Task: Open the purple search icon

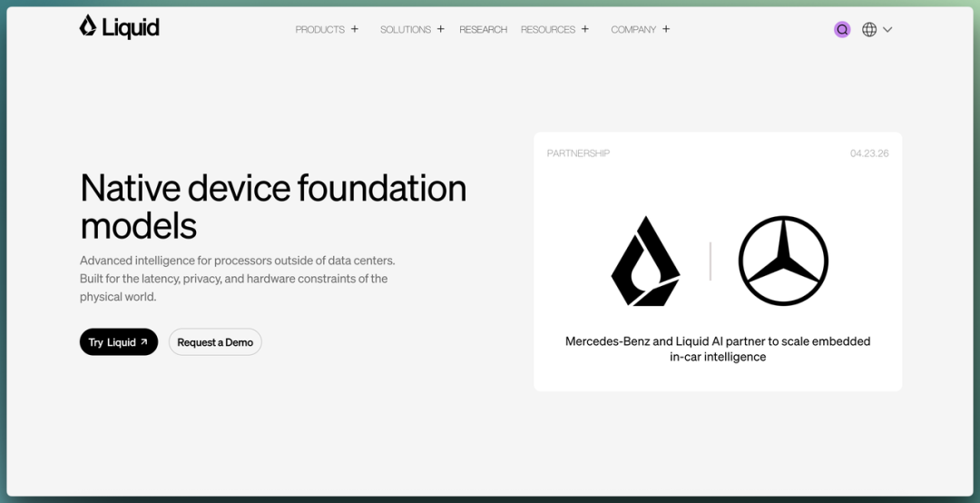Action: pos(842,29)
